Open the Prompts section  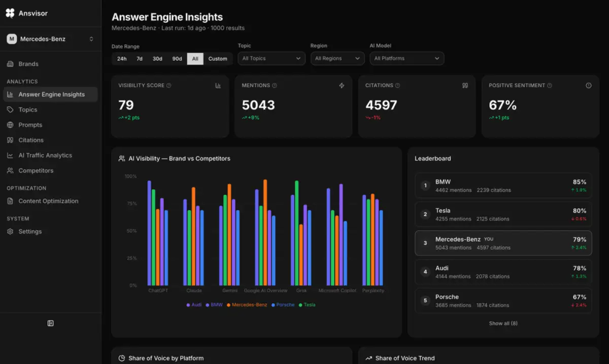click(x=50, y=125)
